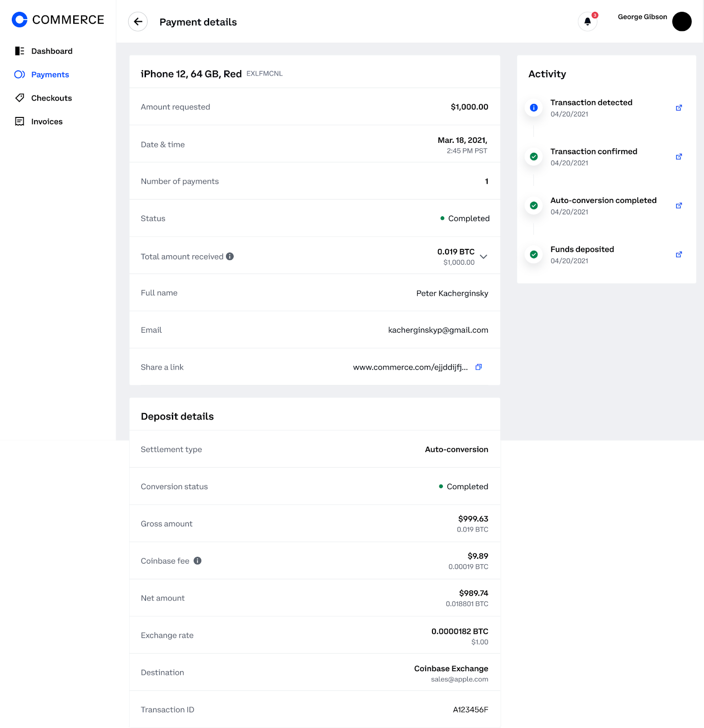Open George Gibson profile avatar
The image size is (704, 728).
click(682, 21)
